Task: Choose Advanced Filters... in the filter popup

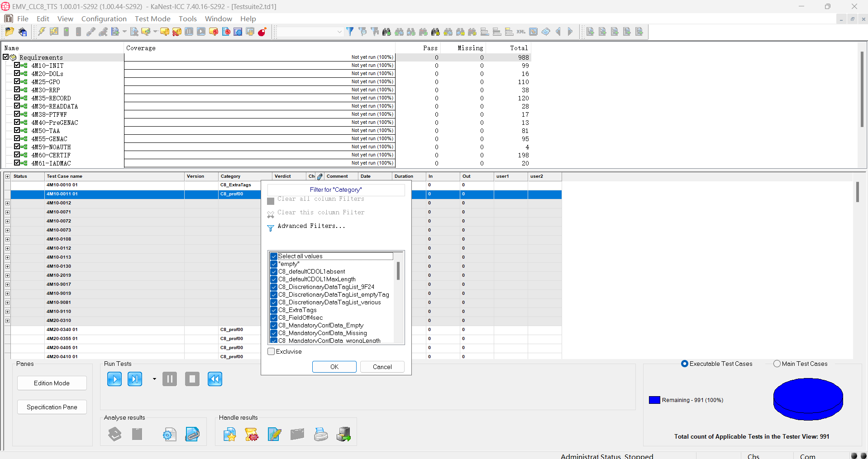Action: point(311,226)
